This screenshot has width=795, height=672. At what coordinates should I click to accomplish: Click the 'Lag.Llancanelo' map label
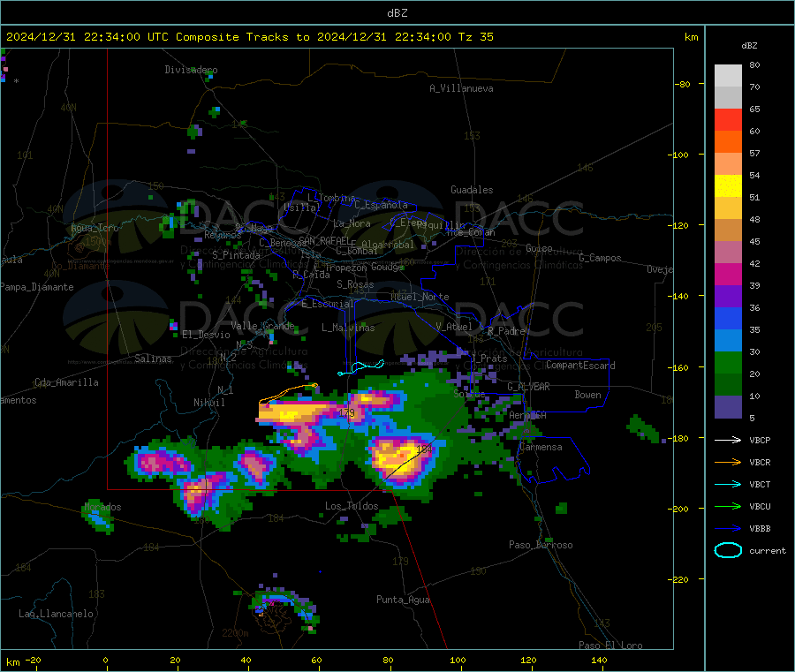pyautogui.click(x=56, y=614)
